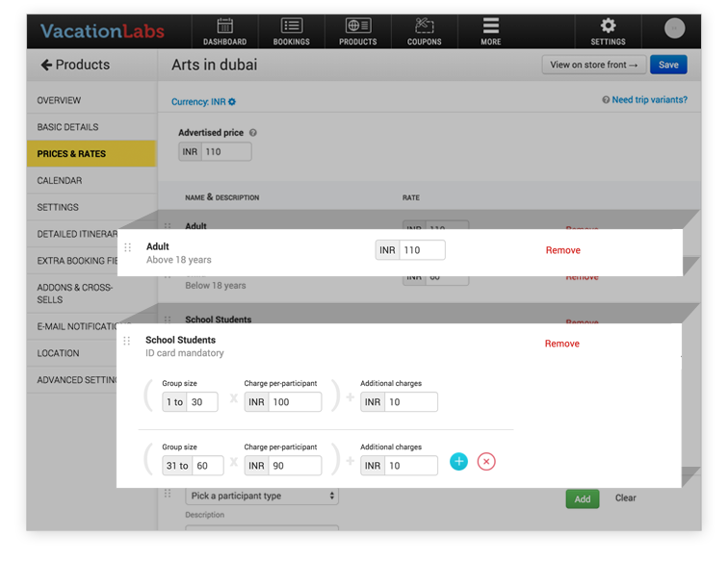
Task: Click the red circle remove-tier icon
Action: point(486,462)
